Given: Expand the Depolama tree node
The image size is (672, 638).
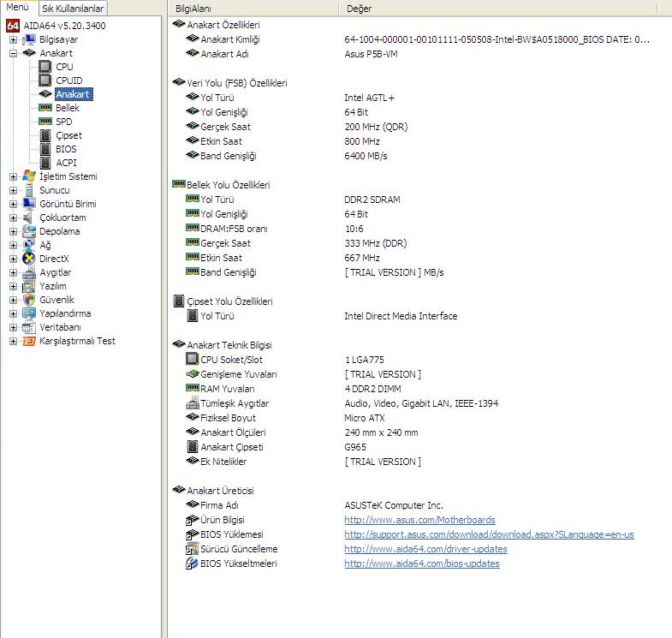Looking at the screenshot, I should 14,231.
